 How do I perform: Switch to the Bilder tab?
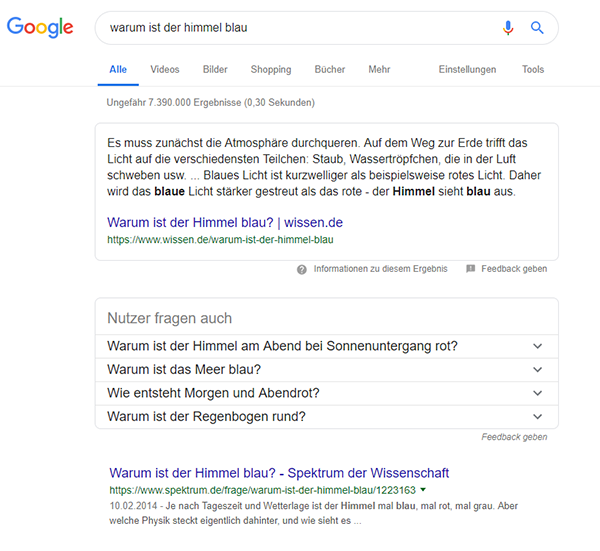point(215,69)
